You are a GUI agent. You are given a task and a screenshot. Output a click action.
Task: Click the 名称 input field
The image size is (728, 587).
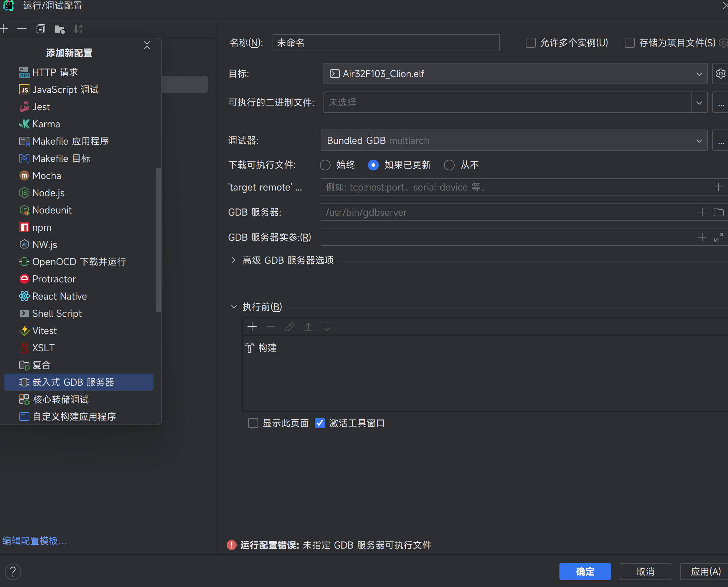click(x=386, y=43)
